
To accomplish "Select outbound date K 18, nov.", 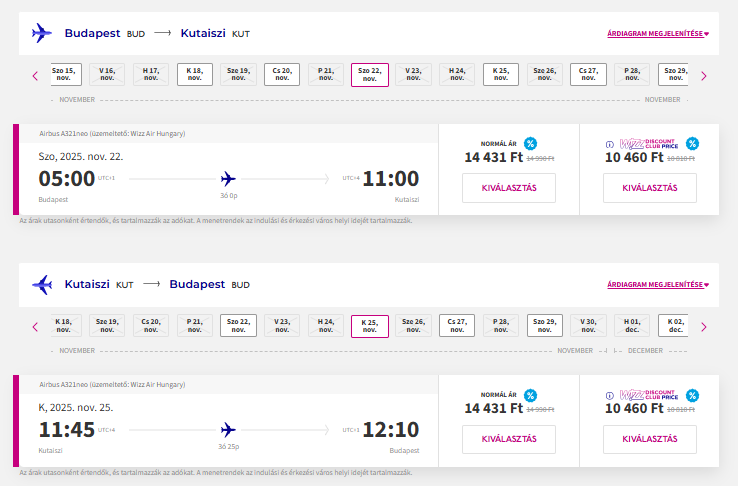I will 195,74.
